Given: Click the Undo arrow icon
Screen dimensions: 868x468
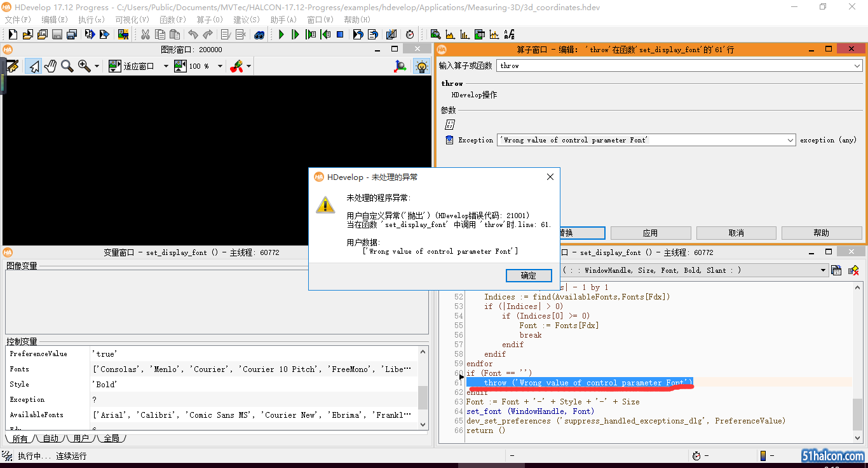Looking at the screenshot, I should pyautogui.click(x=193, y=34).
